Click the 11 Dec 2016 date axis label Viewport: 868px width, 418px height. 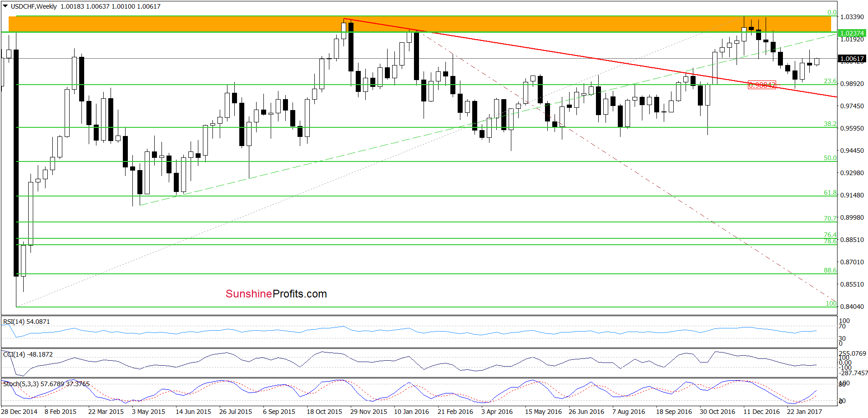(x=762, y=412)
